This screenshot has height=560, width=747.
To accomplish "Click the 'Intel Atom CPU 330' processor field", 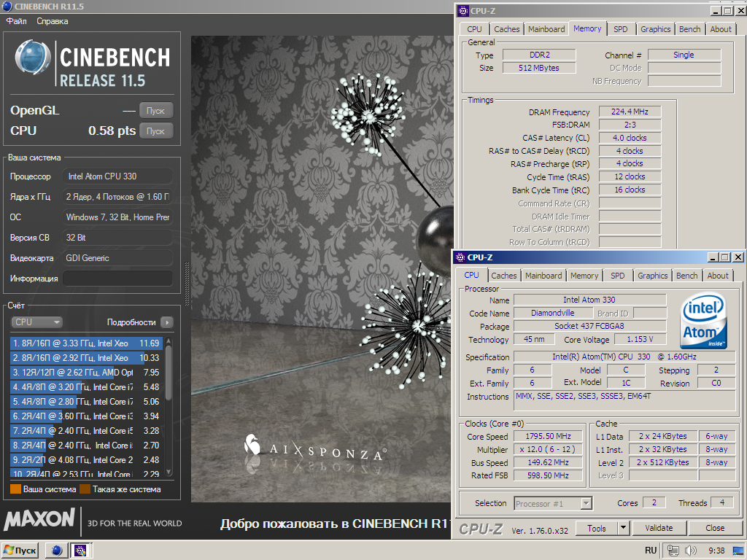I will [117, 176].
